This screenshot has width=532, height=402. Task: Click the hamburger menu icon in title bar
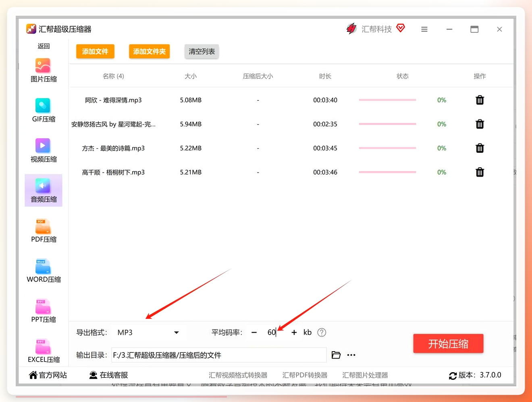pyautogui.click(x=424, y=29)
